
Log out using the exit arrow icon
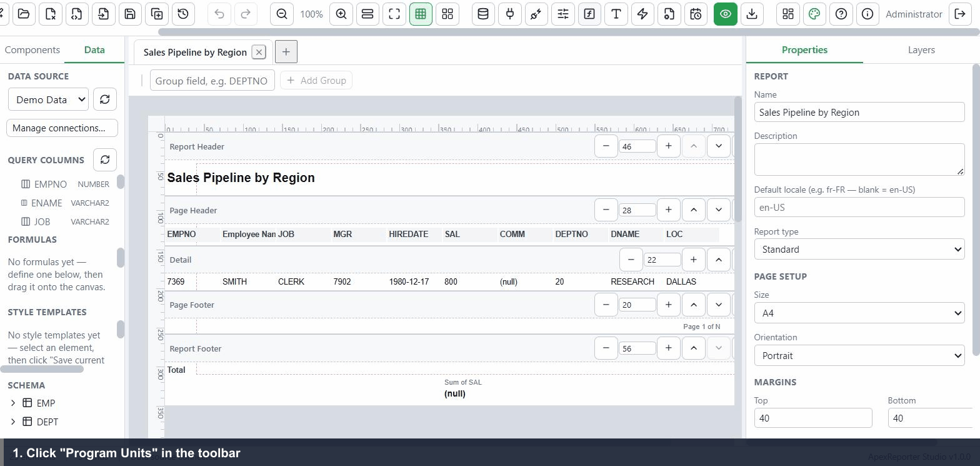point(960,14)
